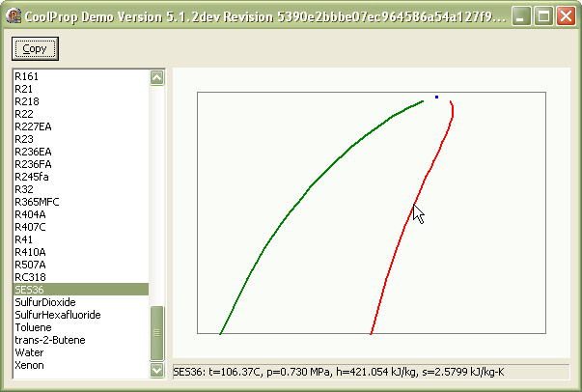Select Xenon at the list bottom

28,365
